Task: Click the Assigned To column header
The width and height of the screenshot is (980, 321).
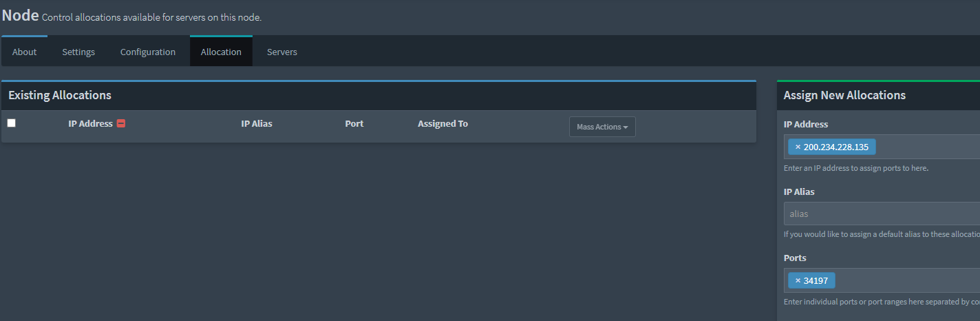Action: tap(443, 124)
